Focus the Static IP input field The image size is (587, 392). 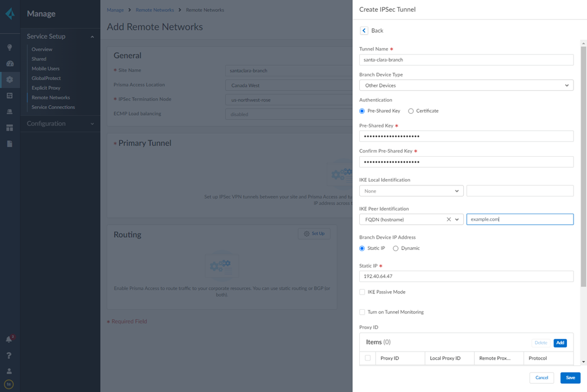tap(466, 276)
